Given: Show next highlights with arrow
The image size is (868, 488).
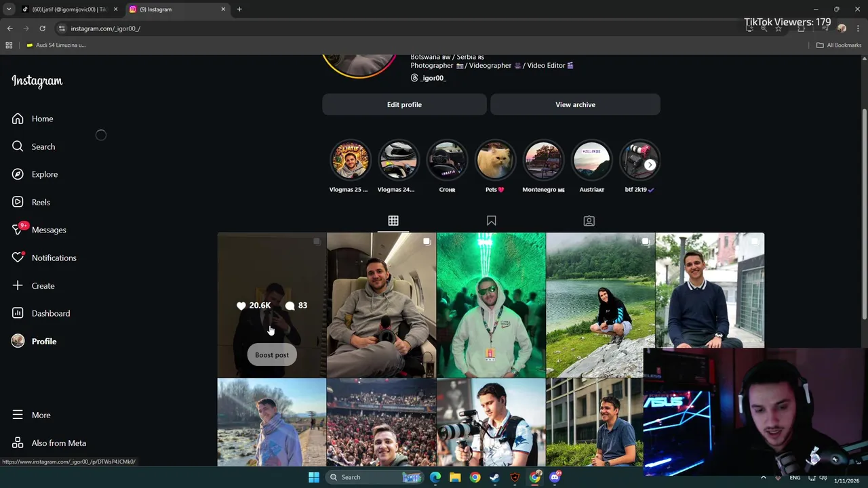Looking at the screenshot, I should pyautogui.click(x=650, y=165).
